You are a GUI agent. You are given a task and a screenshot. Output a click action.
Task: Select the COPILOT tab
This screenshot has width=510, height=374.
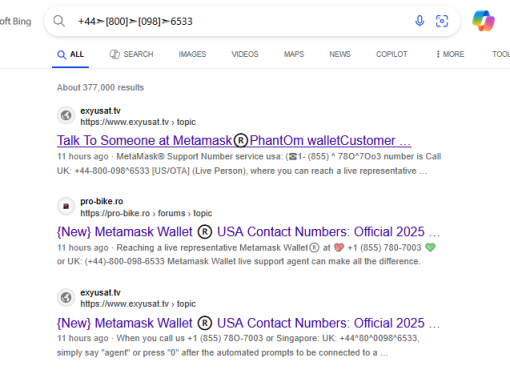click(392, 54)
